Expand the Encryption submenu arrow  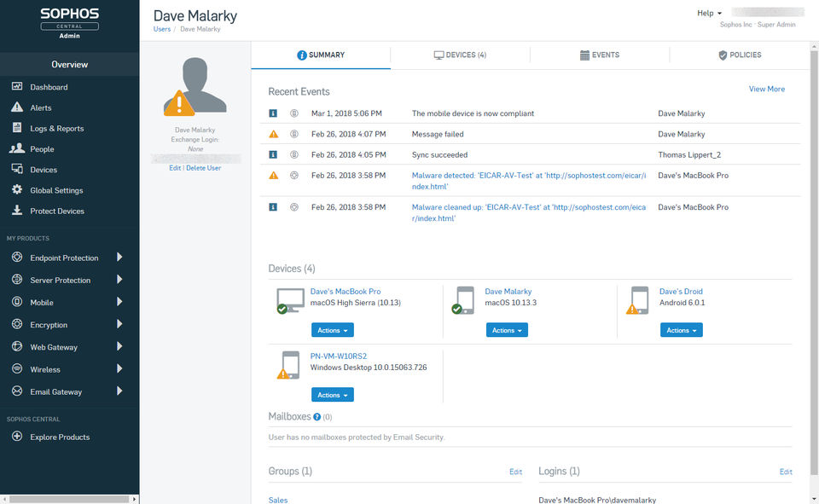[x=119, y=324]
